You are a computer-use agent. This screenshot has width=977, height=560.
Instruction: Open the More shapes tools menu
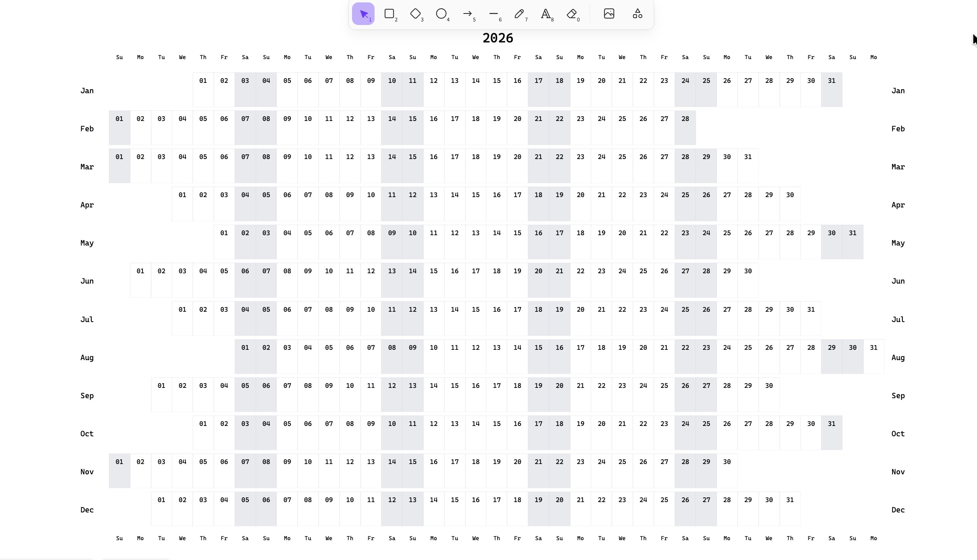pyautogui.click(x=637, y=14)
